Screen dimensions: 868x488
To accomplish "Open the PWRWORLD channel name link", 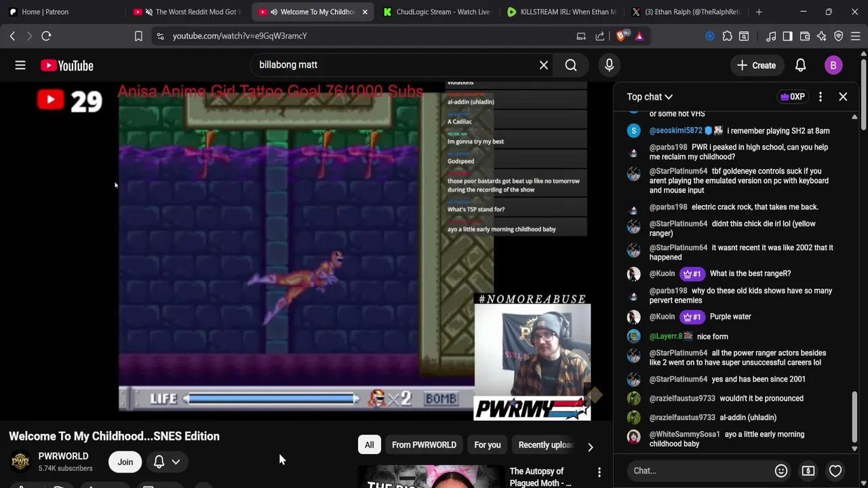I will [63, 456].
